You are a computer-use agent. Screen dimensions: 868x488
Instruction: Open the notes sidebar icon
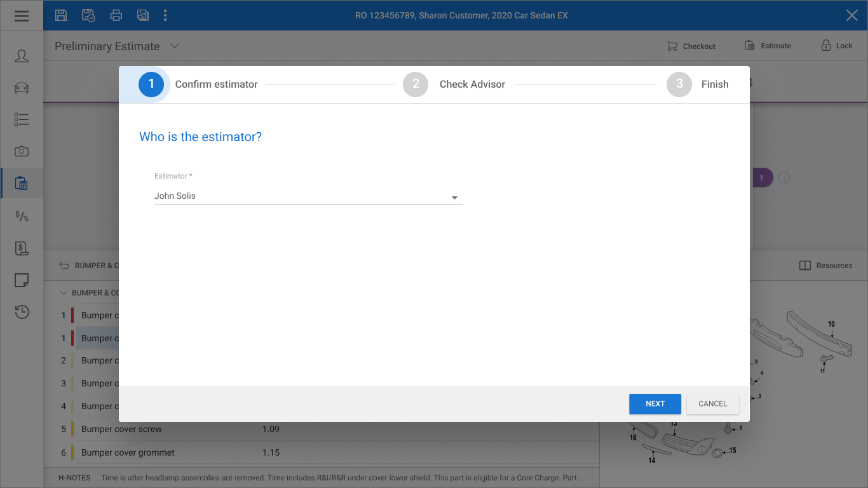pyautogui.click(x=22, y=280)
